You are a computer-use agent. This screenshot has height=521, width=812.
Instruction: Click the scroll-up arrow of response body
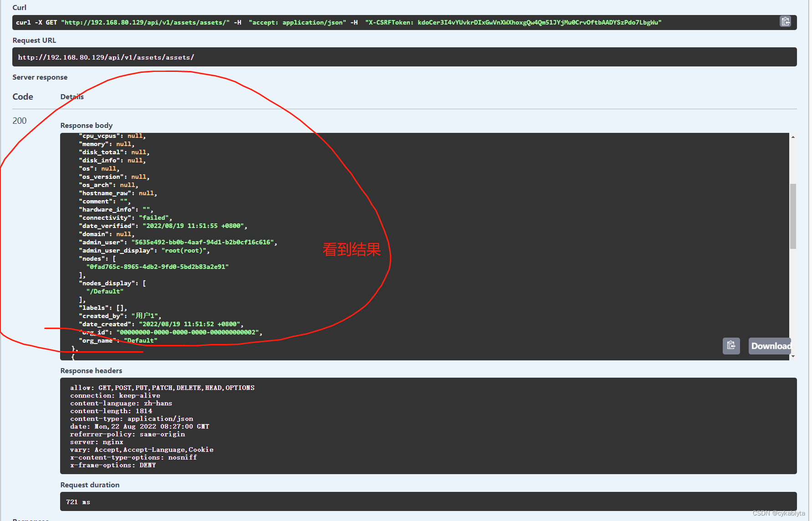coord(793,137)
